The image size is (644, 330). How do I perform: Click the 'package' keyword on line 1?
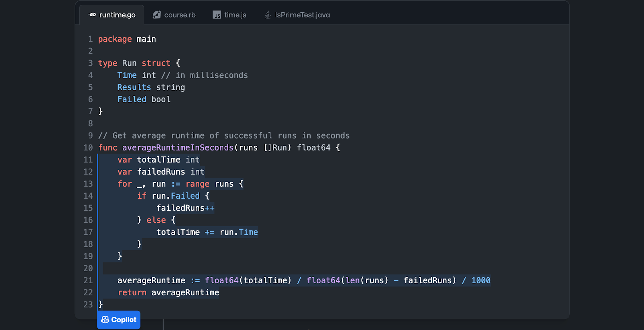click(x=115, y=39)
